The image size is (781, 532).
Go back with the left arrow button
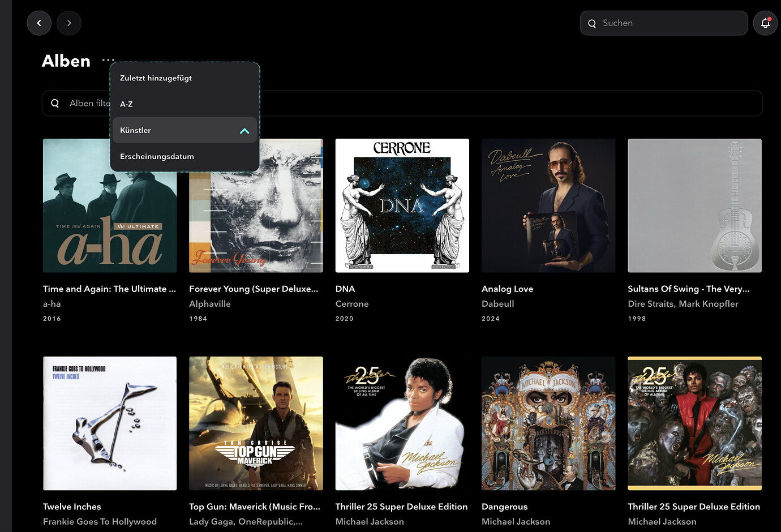point(39,23)
